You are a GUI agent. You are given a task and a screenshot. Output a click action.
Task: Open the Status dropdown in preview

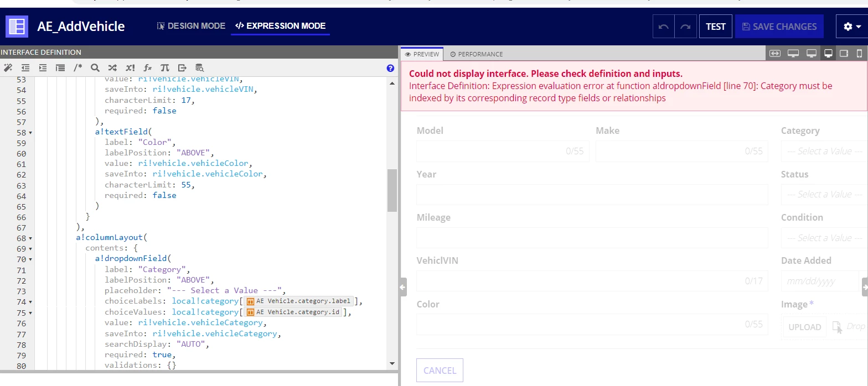[824, 194]
